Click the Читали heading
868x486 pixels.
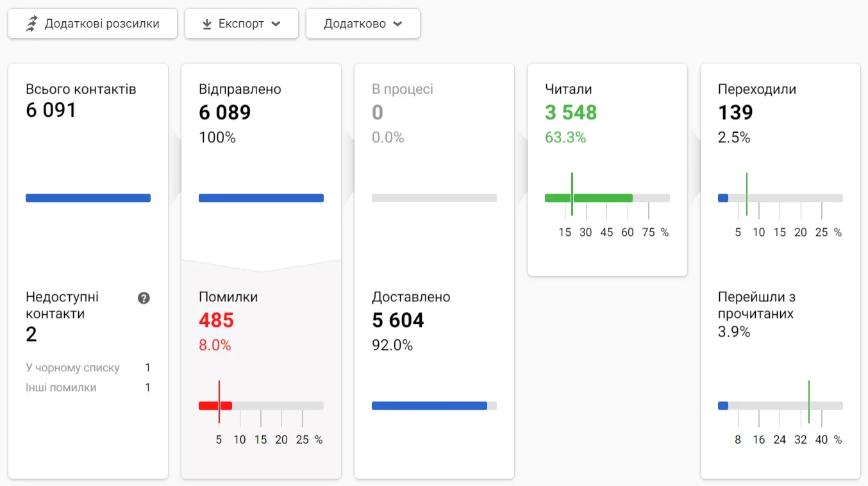pyautogui.click(x=569, y=89)
